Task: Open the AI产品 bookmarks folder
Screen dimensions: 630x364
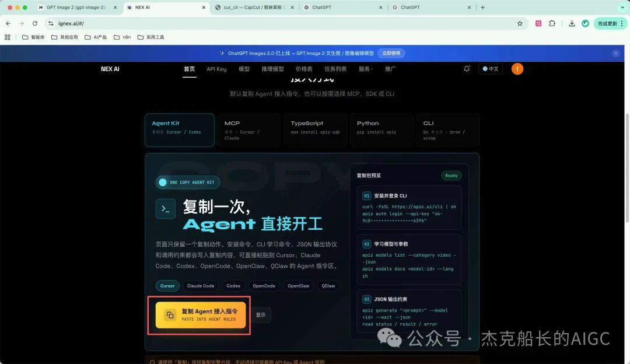Action: pyautogui.click(x=96, y=37)
